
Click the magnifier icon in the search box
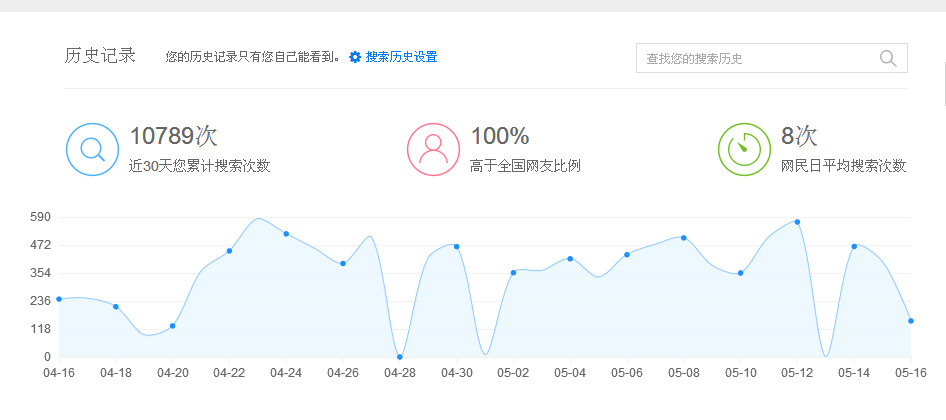[888, 58]
